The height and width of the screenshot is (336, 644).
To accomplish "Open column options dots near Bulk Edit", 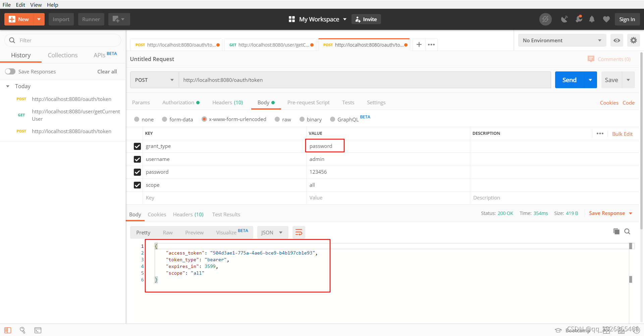I will coord(600,133).
